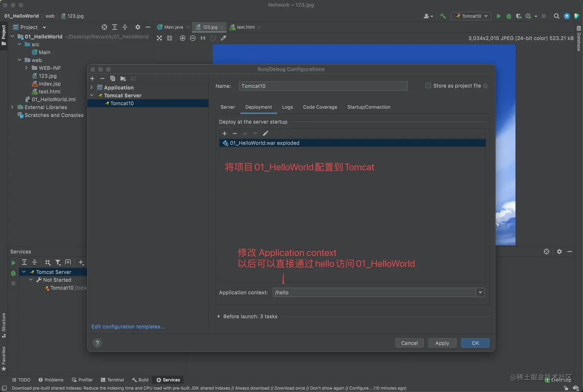Image resolution: width=583 pixels, height=392 pixels.
Task: Switch to the test.html editor tab
Action: tap(246, 27)
